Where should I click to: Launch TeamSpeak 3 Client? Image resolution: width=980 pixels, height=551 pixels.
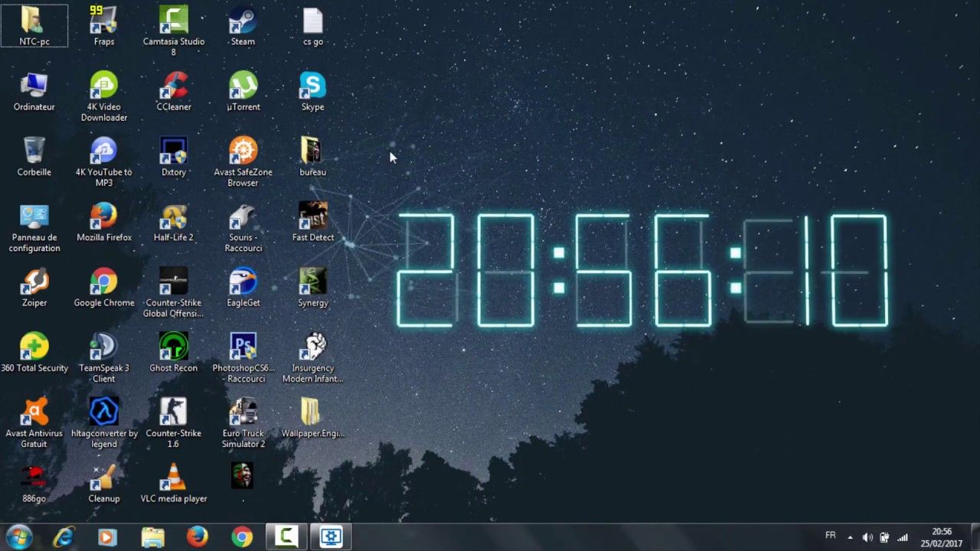click(x=103, y=347)
